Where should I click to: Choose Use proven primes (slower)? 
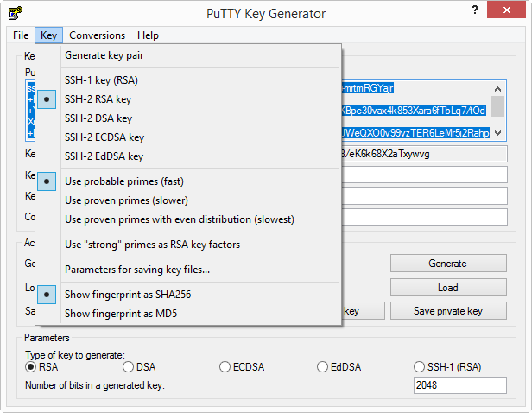(188, 200)
